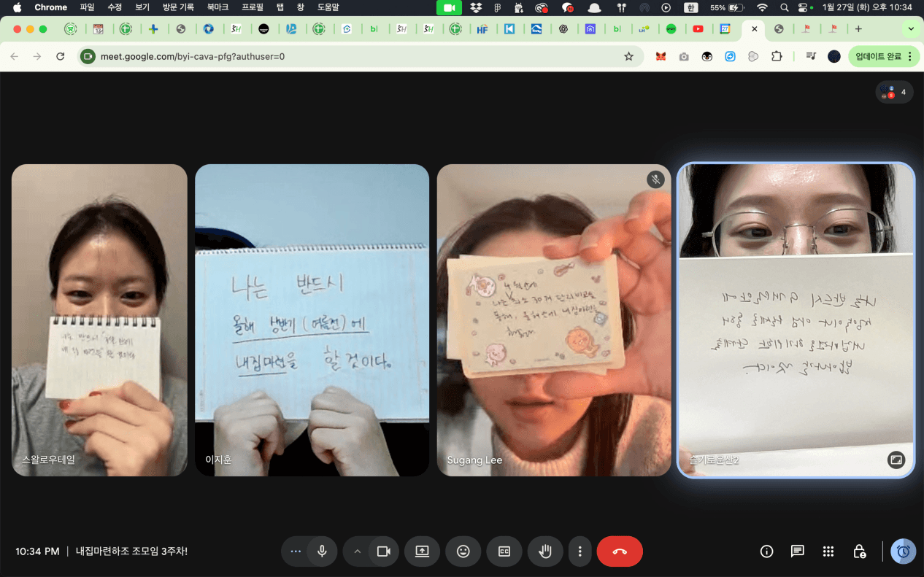Image resolution: width=924 pixels, height=577 pixels.
Task: Click camera screenshot extension icon
Action: (x=684, y=56)
